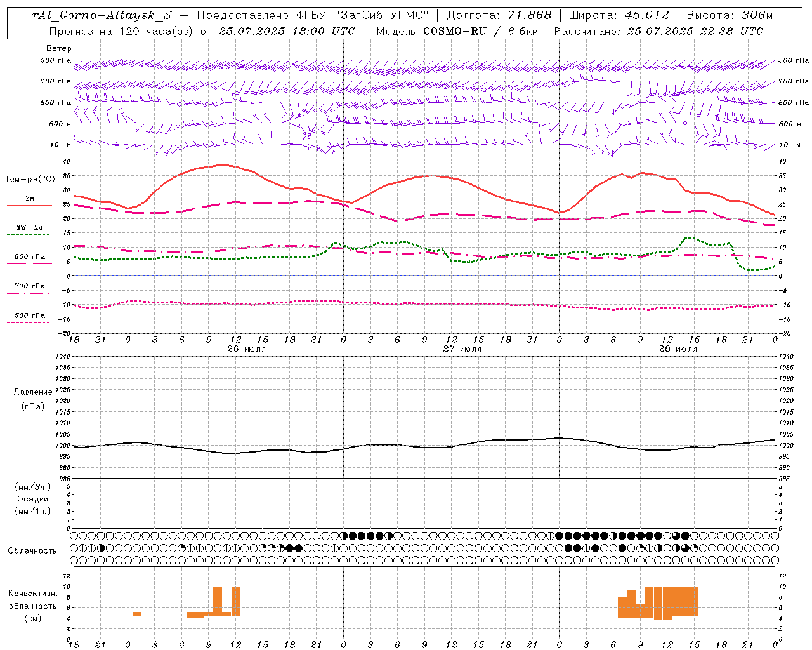Click the (гПа) unit label under Давление

[33, 406]
